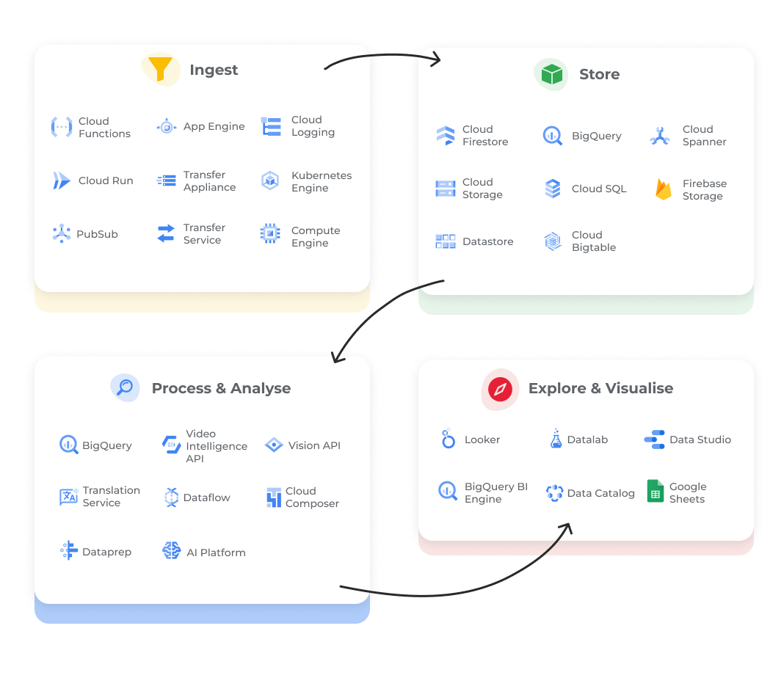Select the Translation Service icon
The height and width of the screenshot is (689, 784).
pos(69,497)
